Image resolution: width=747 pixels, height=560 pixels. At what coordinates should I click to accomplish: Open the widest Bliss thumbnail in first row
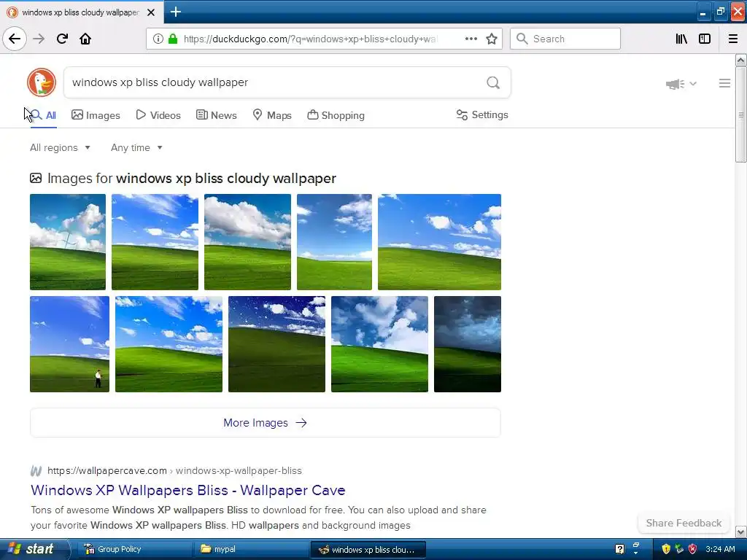pos(439,242)
